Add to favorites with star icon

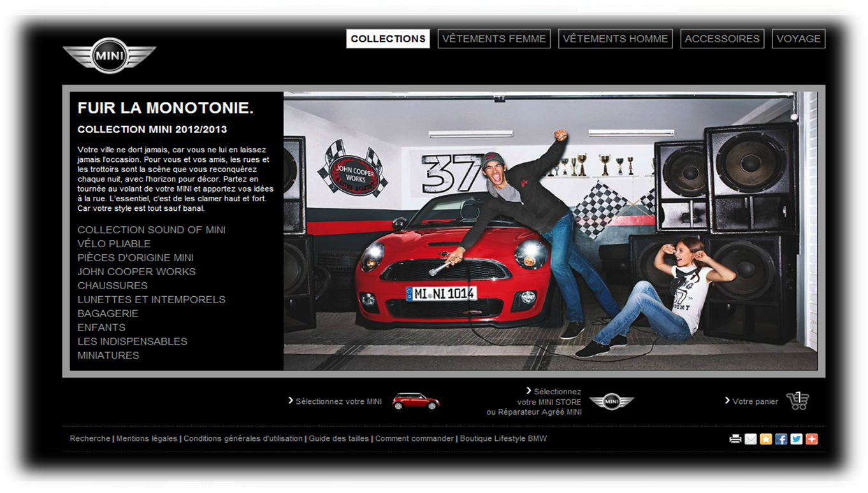click(x=766, y=439)
